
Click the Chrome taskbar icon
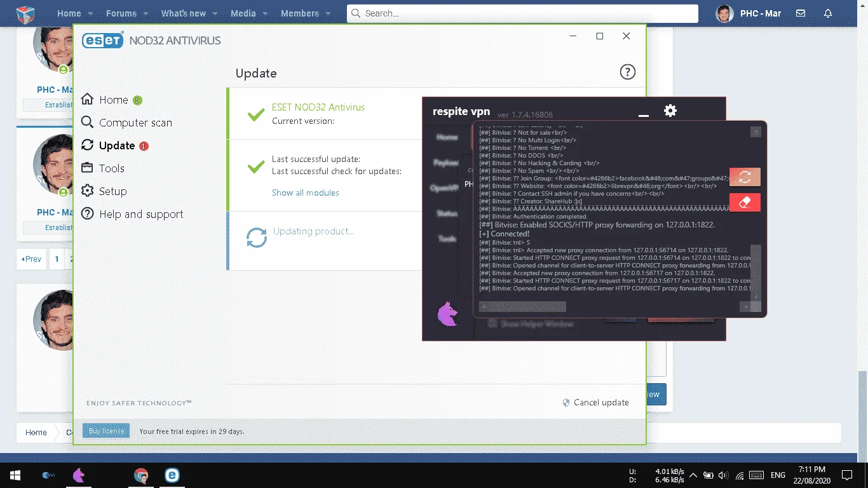coord(141,475)
